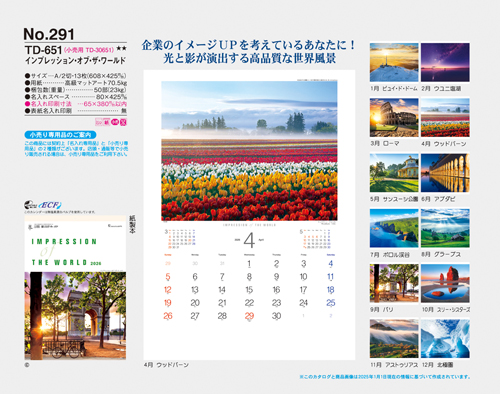Click the headline 企業のイメージUPを考えているあなたに！

pyautogui.click(x=249, y=45)
